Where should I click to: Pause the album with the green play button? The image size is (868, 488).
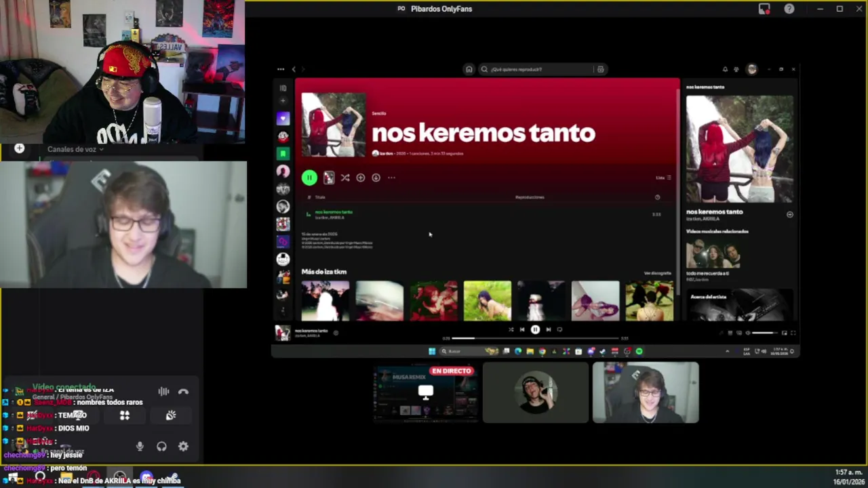[309, 178]
